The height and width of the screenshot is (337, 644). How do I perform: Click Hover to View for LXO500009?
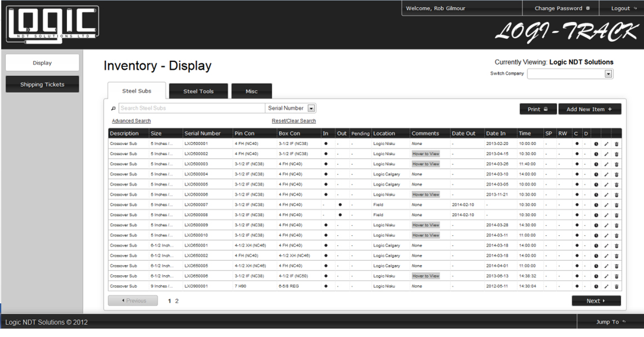[x=426, y=226]
